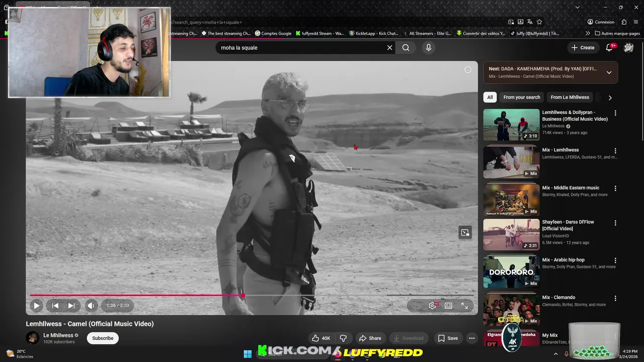Subscribe to Le Mhllwess channel
Screen dimensions: 644x362
103,338
